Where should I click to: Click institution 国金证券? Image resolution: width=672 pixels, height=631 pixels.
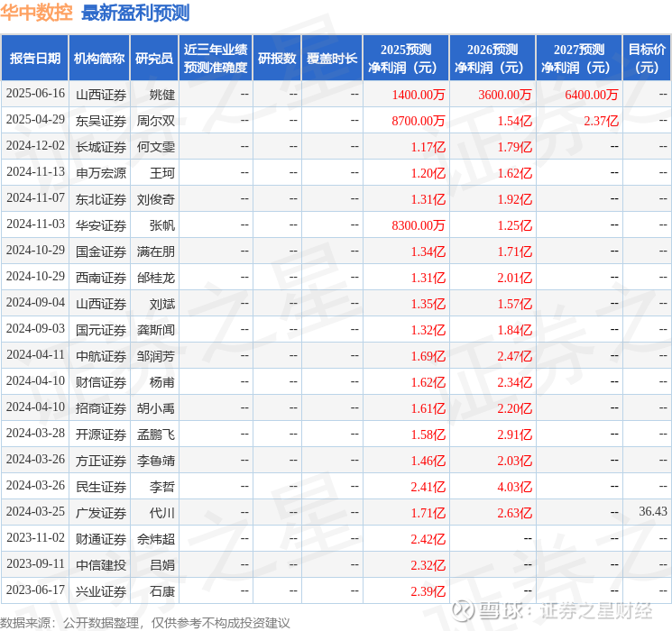[x=101, y=251]
